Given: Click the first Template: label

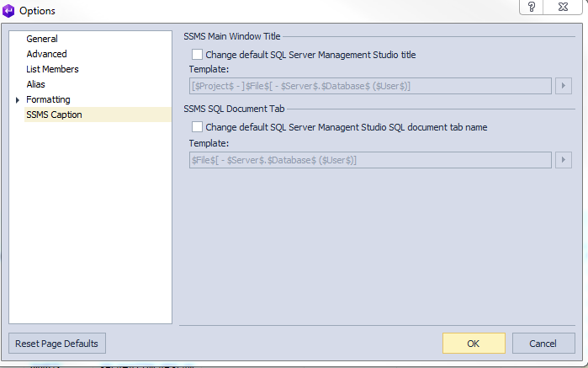Looking at the screenshot, I should pos(209,69).
